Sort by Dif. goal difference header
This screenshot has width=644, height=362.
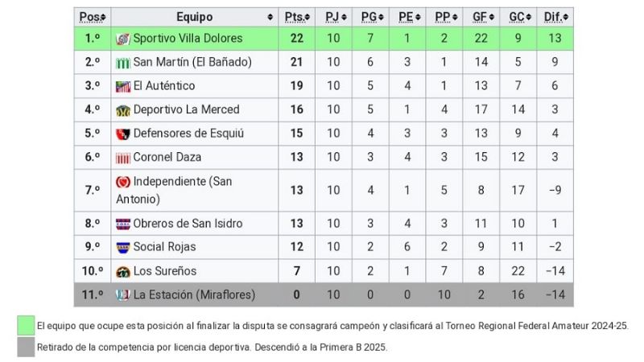555,16
